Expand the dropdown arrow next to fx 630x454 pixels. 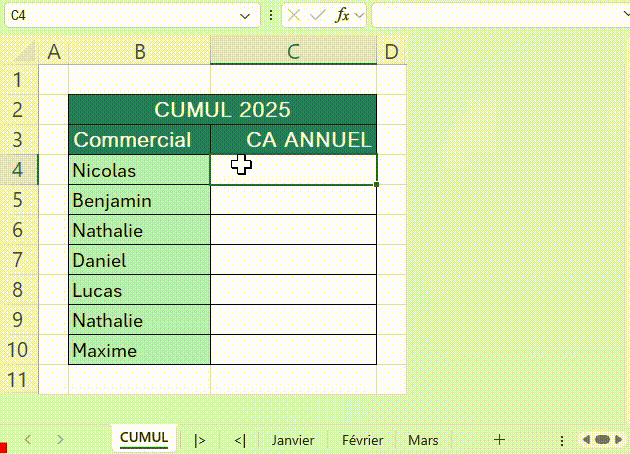[360, 16]
